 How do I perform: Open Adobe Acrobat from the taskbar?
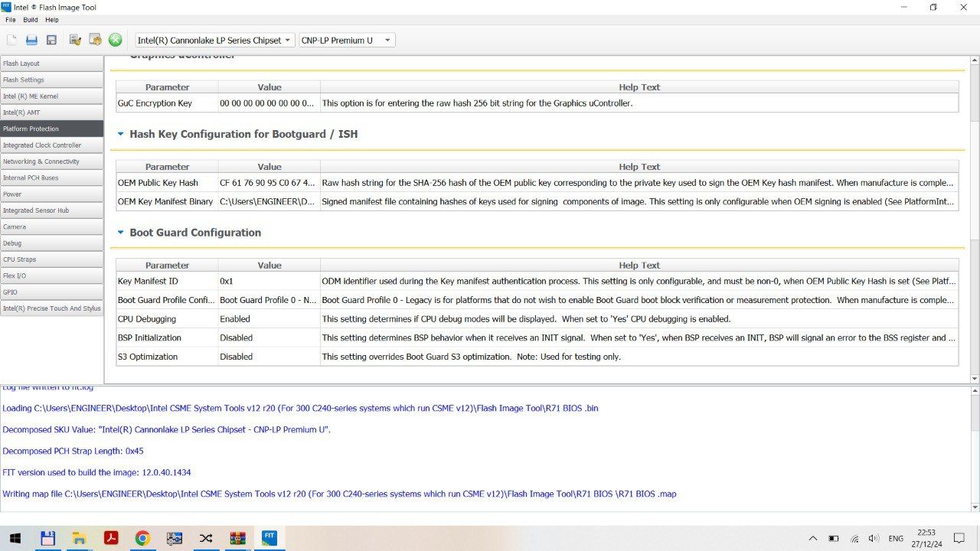111,538
